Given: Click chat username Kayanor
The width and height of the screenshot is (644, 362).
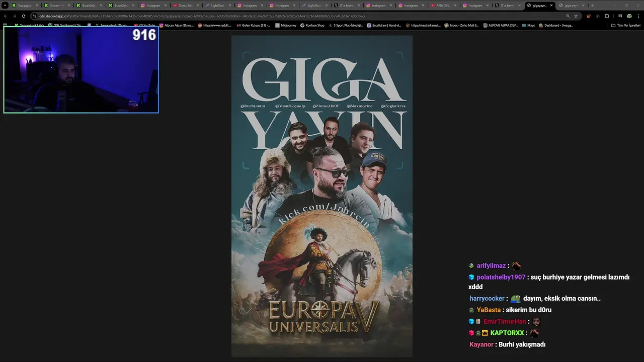Looking at the screenshot, I should pos(481,344).
